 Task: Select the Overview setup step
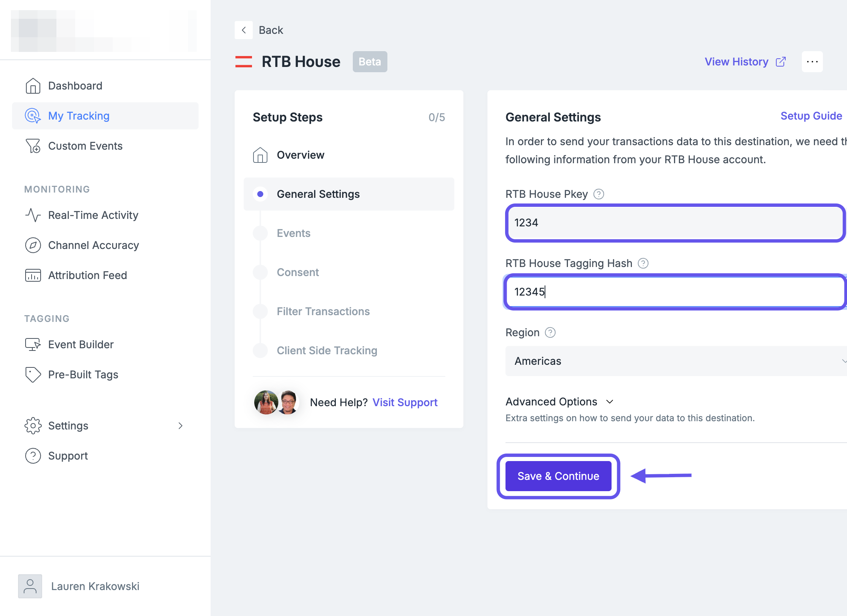[349, 155]
